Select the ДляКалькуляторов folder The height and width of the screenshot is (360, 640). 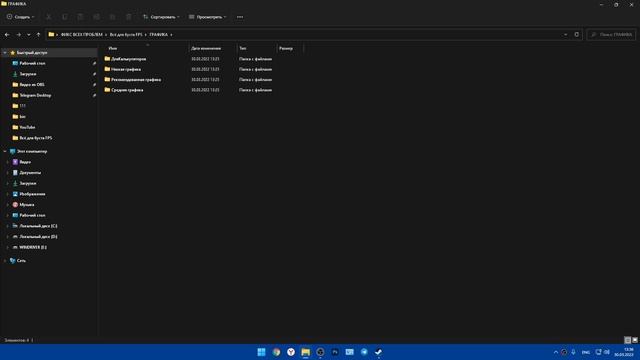pos(125,59)
